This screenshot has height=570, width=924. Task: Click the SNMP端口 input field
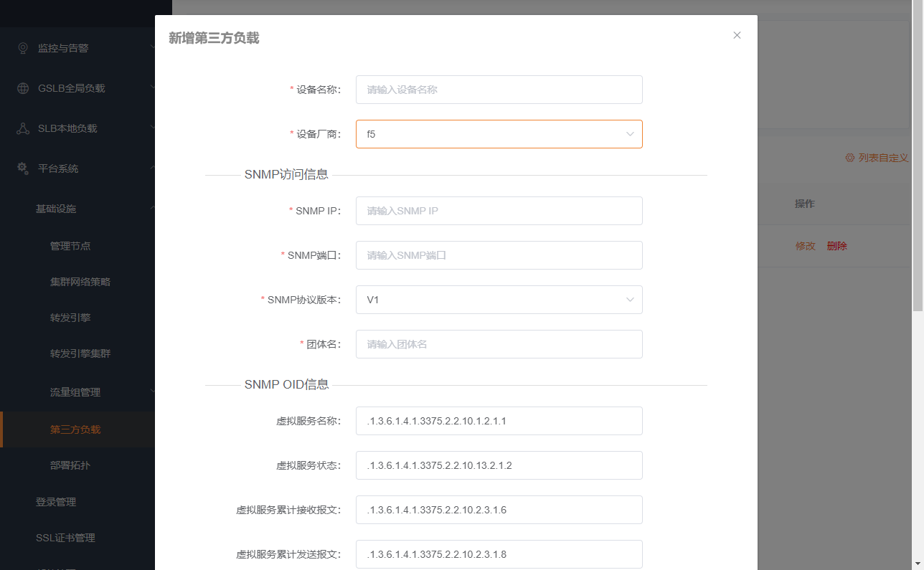point(499,255)
